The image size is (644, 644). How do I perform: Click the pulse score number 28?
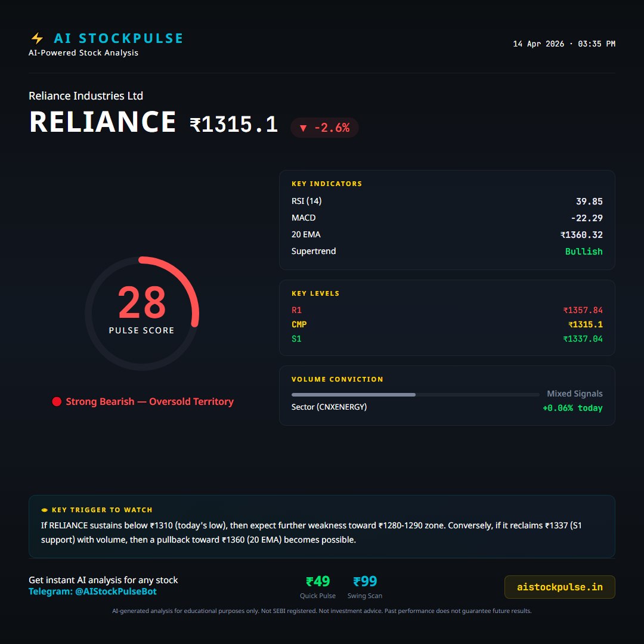coord(142,302)
